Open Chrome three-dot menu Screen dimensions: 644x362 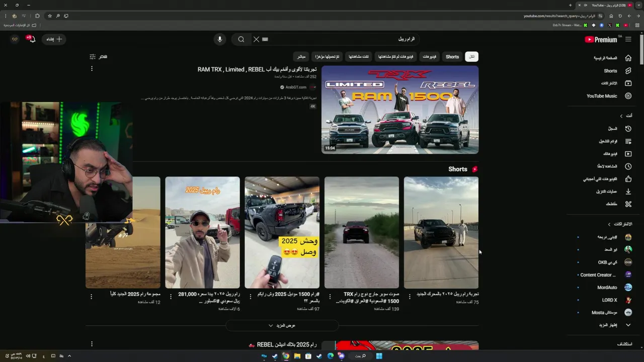pos(6,16)
